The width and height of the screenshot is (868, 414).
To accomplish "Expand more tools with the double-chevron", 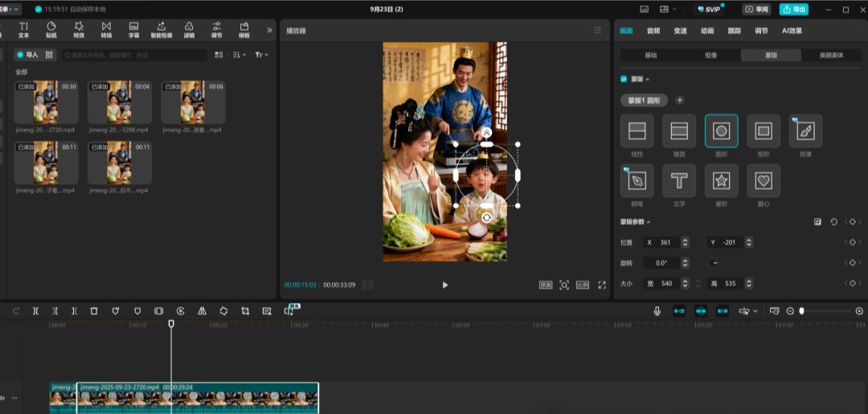I will tap(269, 30).
